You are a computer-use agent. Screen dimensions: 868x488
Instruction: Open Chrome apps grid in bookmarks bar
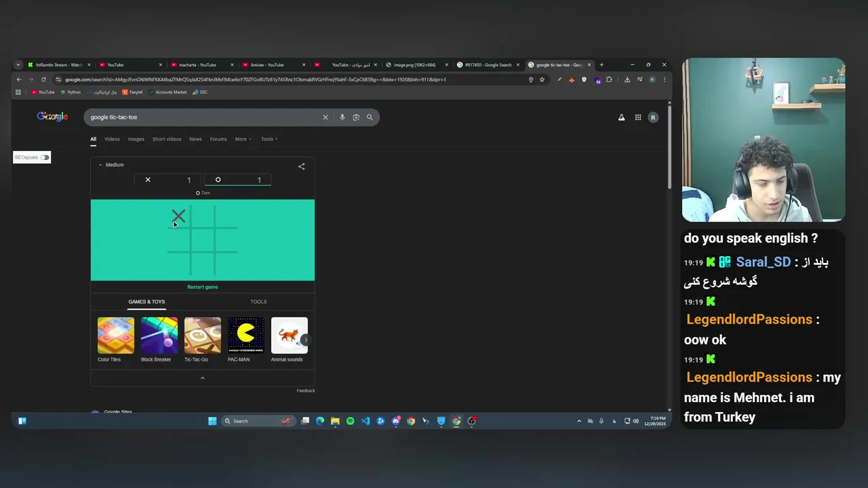(18, 92)
